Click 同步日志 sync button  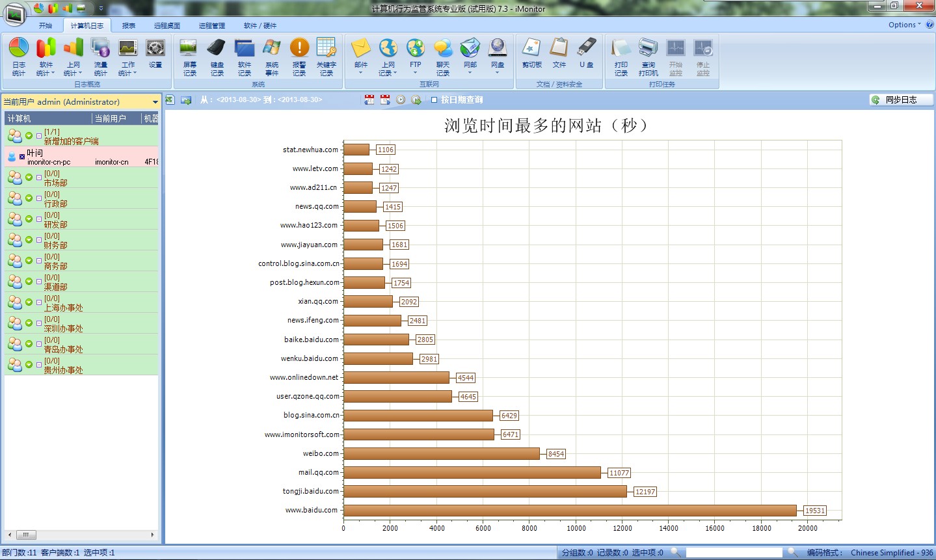click(901, 100)
